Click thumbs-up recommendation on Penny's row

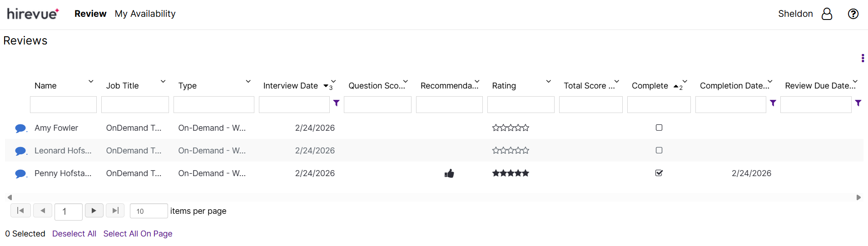pos(449,173)
